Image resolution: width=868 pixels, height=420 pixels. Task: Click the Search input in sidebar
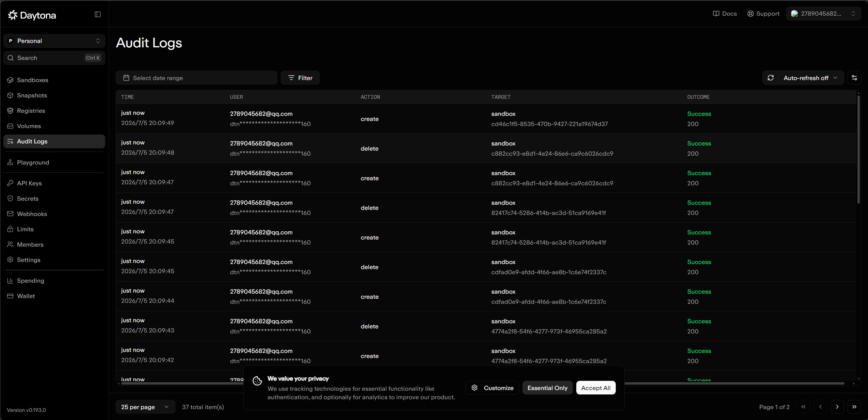54,58
